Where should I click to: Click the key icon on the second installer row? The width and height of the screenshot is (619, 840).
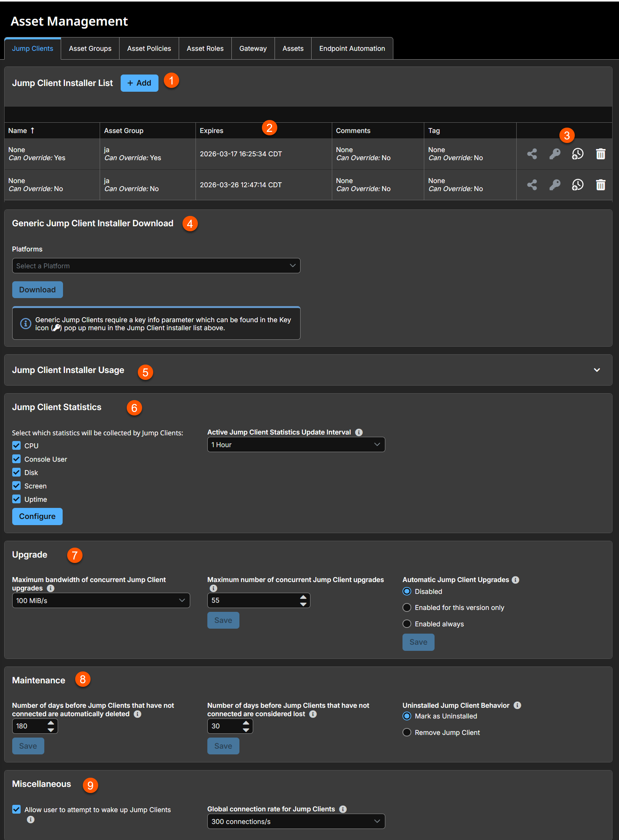(555, 185)
